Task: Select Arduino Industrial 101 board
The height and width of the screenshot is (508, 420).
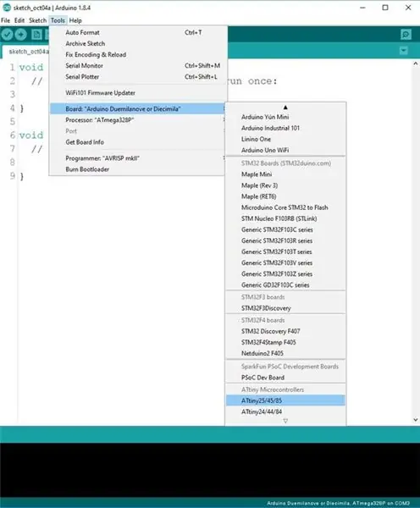Action: [x=285, y=128]
